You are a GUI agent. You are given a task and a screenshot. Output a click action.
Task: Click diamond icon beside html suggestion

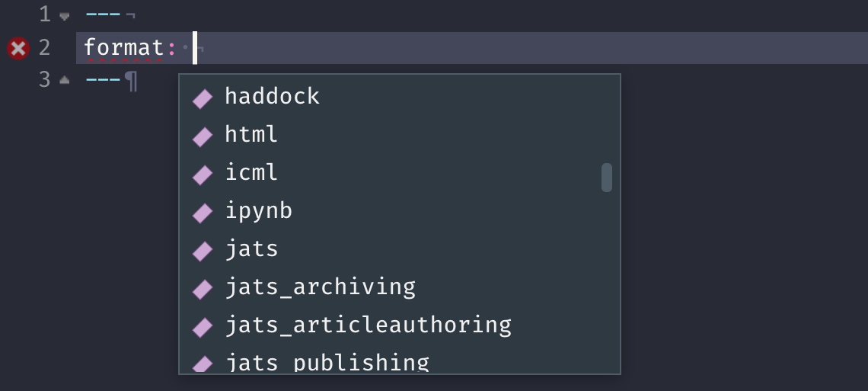[x=203, y=136]
